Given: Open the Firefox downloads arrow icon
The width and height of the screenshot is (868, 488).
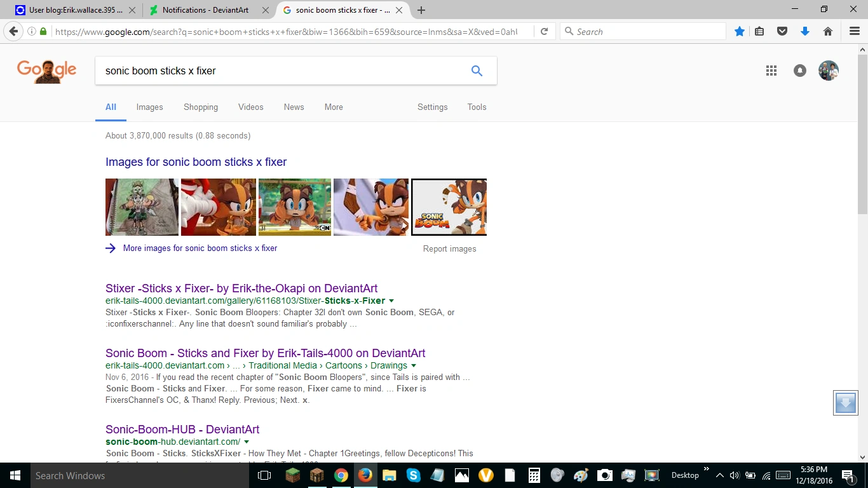Looking at the screenshot, I should click(x=805, y=32).
